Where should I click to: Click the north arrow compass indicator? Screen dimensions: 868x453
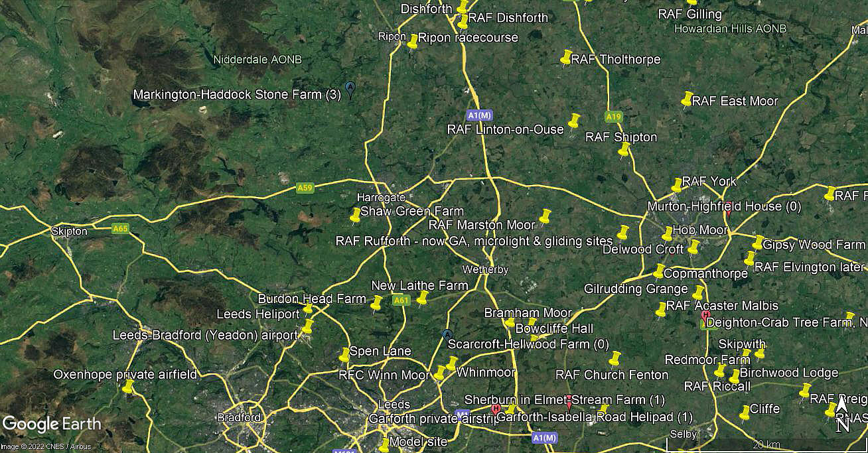pos(843,414)
